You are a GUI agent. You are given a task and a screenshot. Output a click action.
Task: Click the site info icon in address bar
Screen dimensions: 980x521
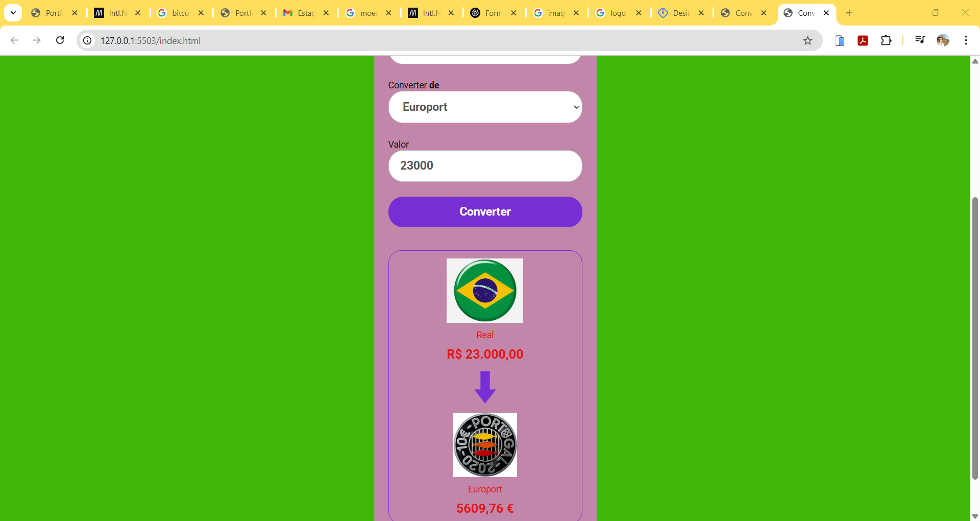[x=87, y=41]
